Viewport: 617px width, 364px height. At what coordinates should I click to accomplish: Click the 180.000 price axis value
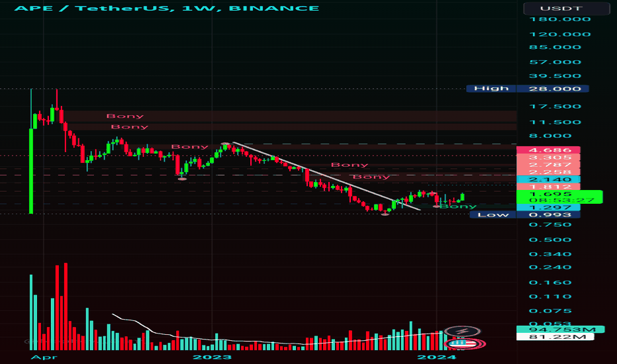pyautogui.click(x=560, y=19)
